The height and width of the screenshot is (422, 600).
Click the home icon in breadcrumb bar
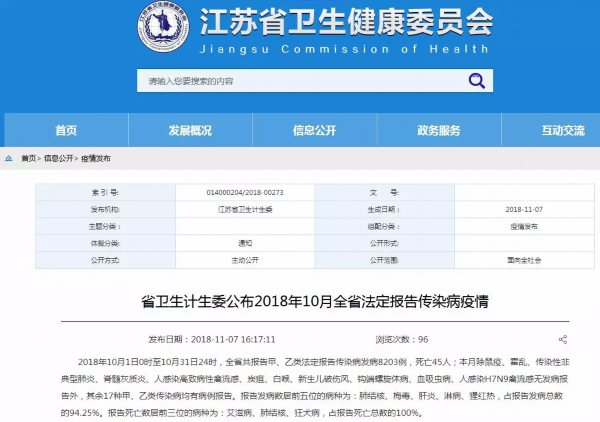coord(9,158)
